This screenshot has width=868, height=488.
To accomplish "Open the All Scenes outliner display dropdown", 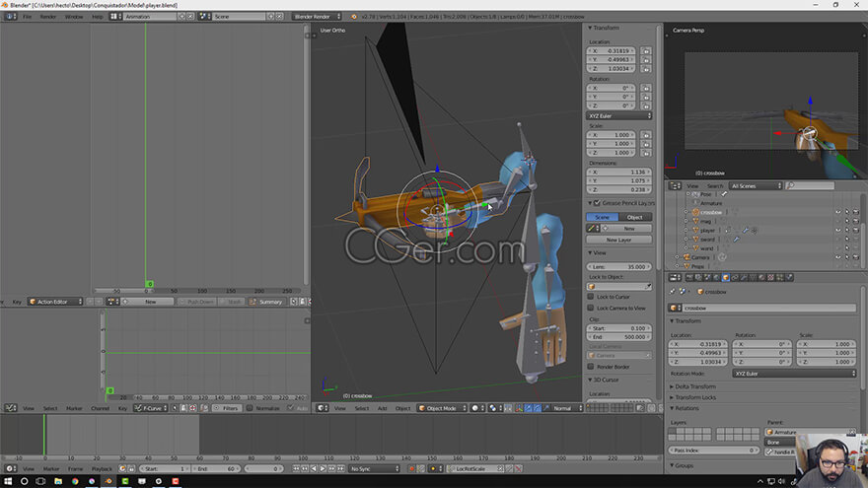I will pos(756,186).
